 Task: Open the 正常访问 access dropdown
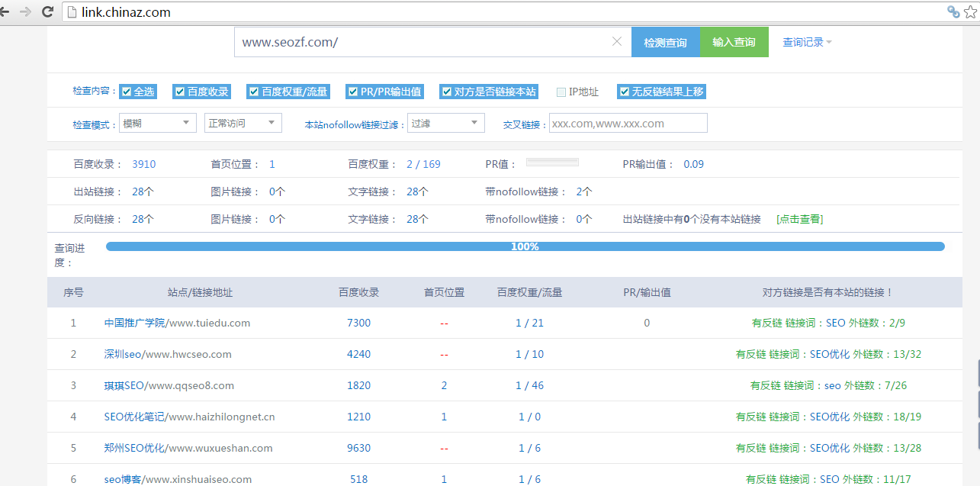pos(243,122)
